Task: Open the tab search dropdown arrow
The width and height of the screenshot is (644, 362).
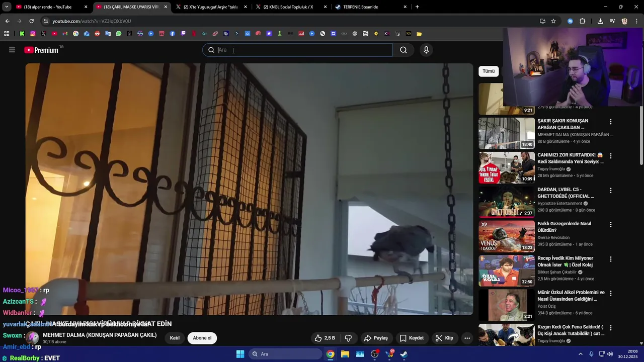Action: (7, 7)
